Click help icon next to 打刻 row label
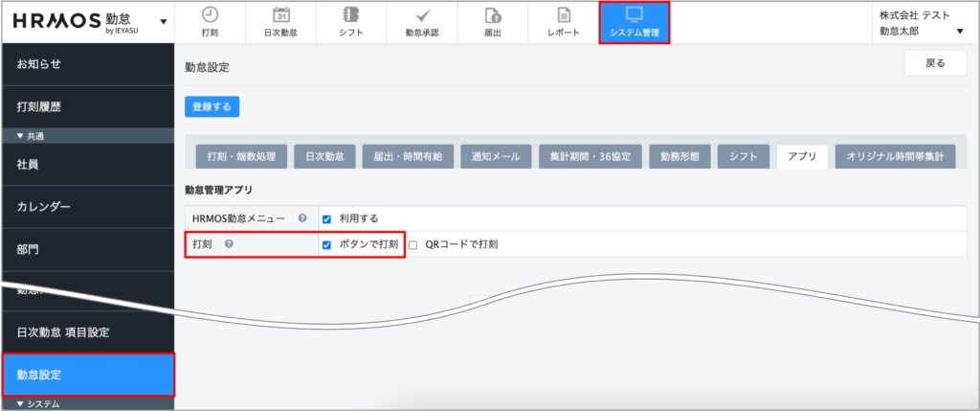Screen dimensions: 980x411 (x=229, y=244)
